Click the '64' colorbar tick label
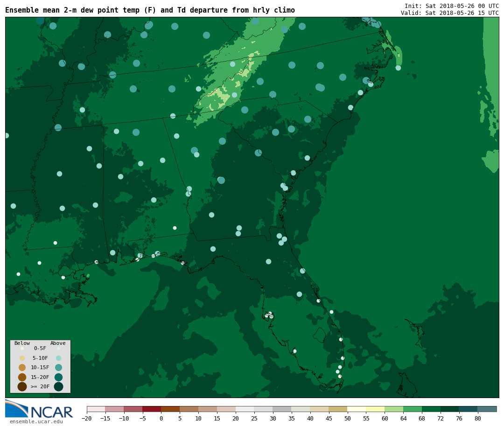Viewport: 504px width, 427px height. point(403,418)
